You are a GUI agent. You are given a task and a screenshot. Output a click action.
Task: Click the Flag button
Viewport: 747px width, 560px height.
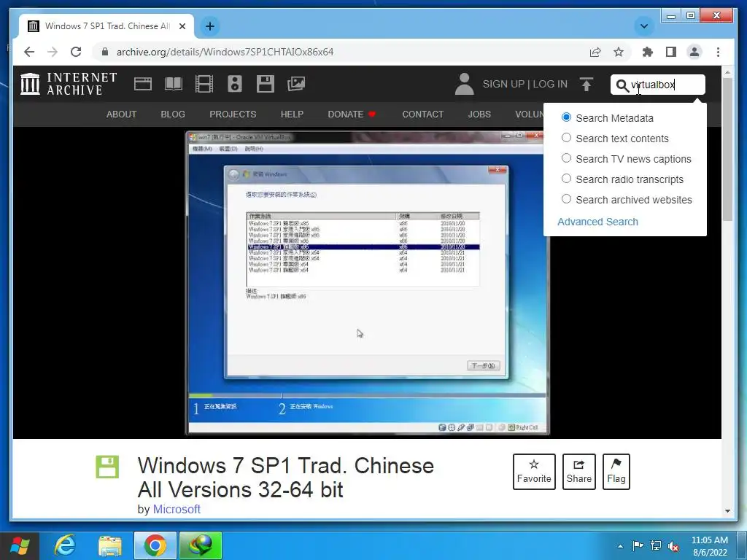[x=616, y=472]
